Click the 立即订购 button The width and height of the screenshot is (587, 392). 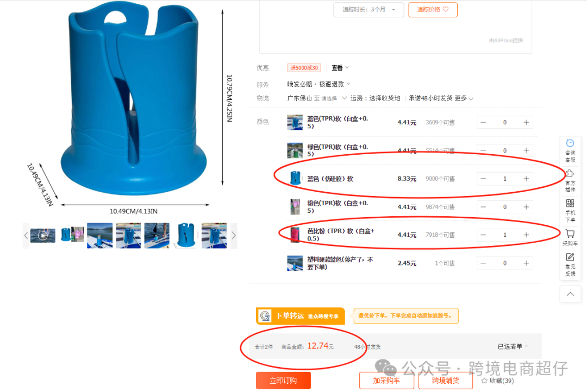(x=283, y=381)
